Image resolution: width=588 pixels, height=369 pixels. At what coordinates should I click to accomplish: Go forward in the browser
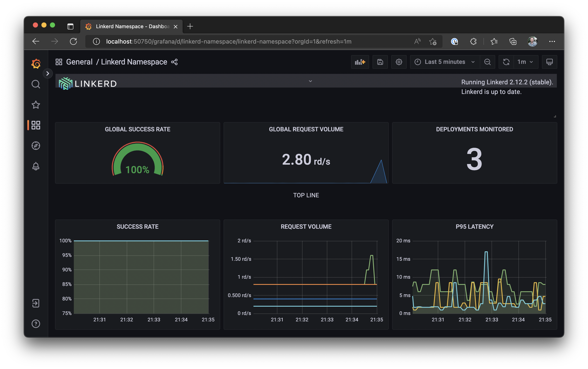(x=55, y=41)
